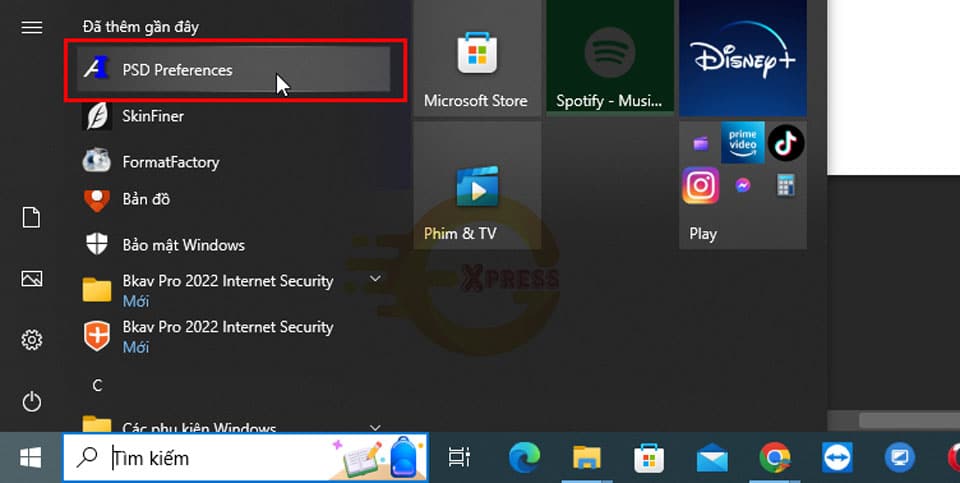Jump to letter index via C header
Image resolution: width=960 pixels, height=483 pixels.
pos(98,385)
